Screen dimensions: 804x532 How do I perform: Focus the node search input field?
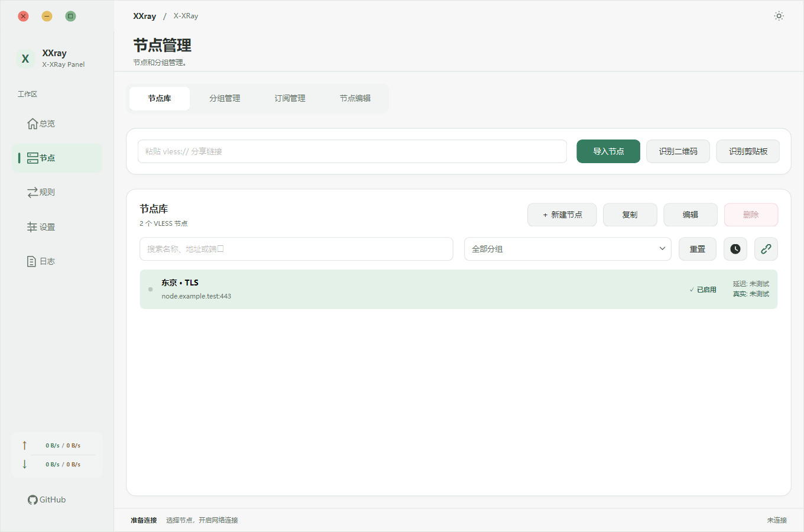tap(296, 249)
